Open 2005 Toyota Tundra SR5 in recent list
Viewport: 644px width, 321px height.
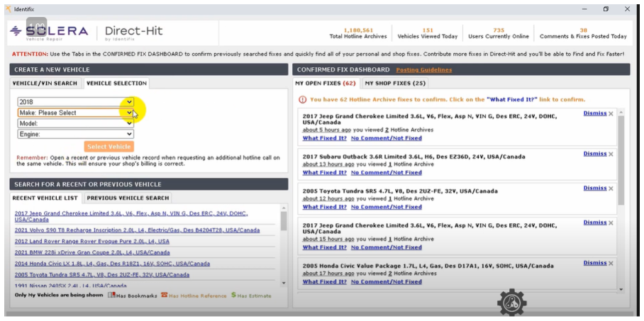click(102, 275)
